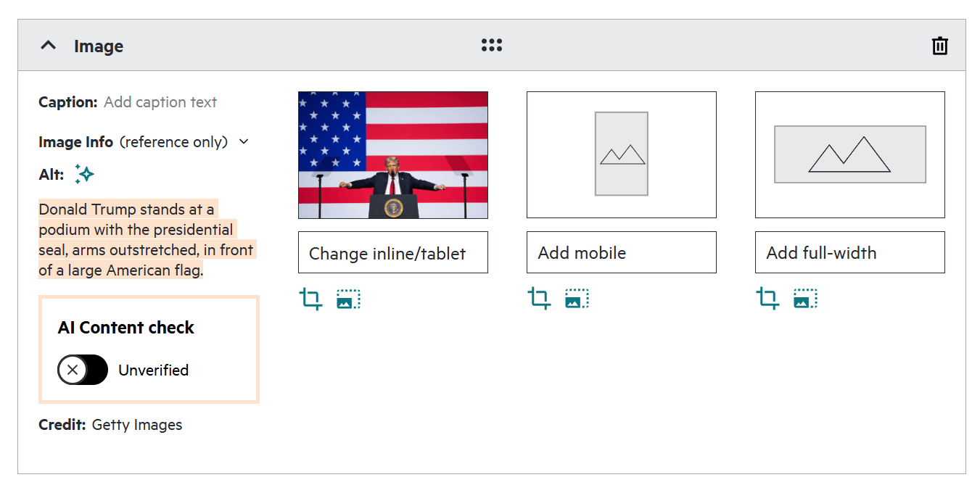Grab the drag handle at top center
980x485 pixels.
[491, 44]
